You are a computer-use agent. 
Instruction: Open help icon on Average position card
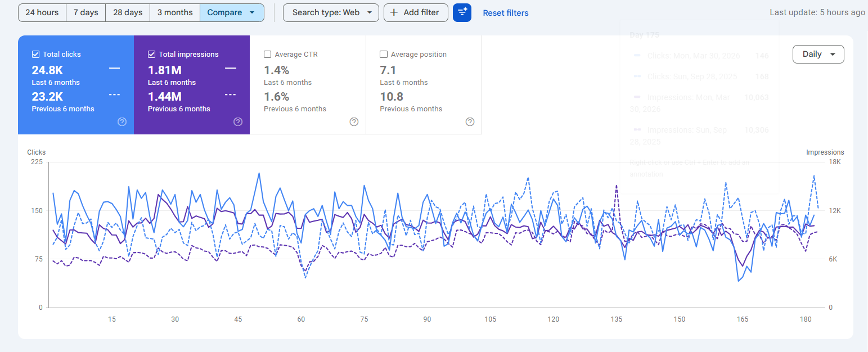click(470, 121)
